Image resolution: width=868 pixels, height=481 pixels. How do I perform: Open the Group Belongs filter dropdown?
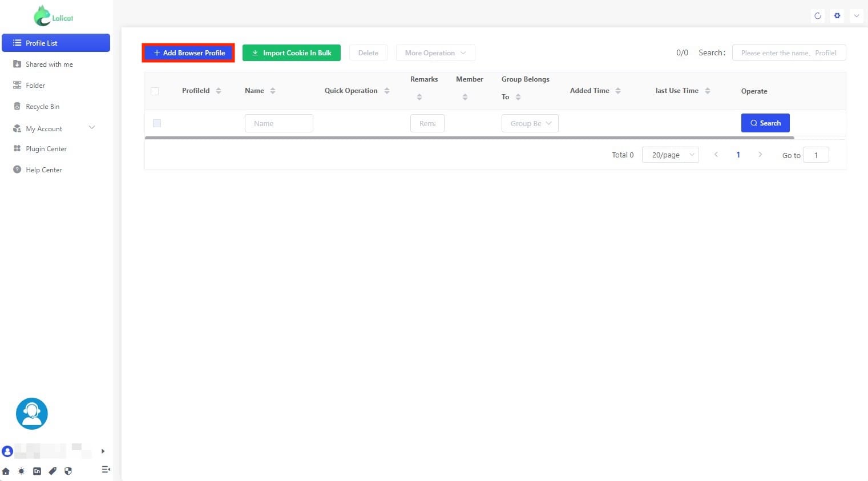click(x=530, y=123)
